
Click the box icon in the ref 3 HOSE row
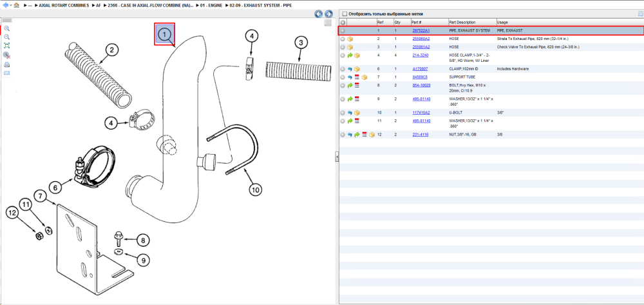coord(350,47)
